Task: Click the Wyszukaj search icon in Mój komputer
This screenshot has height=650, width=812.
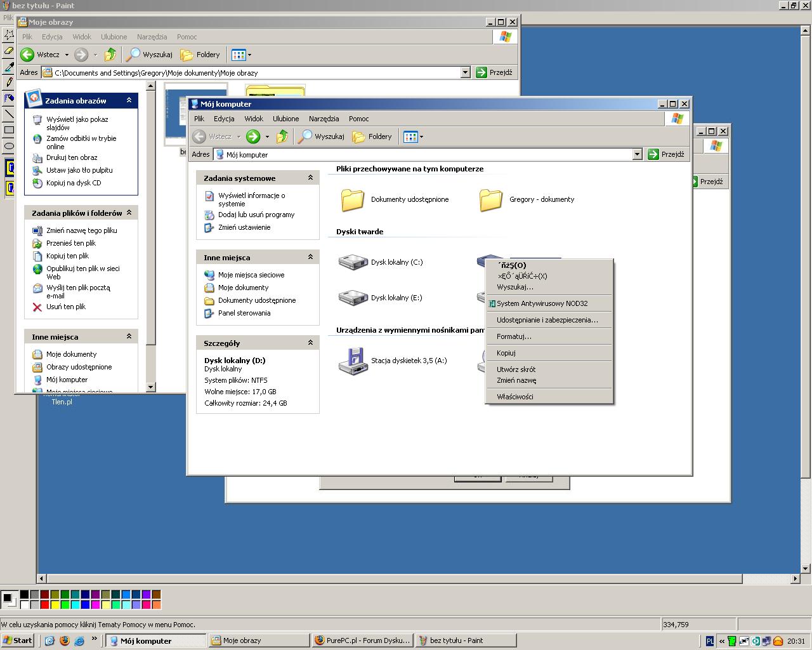Action: pos(306,136)
